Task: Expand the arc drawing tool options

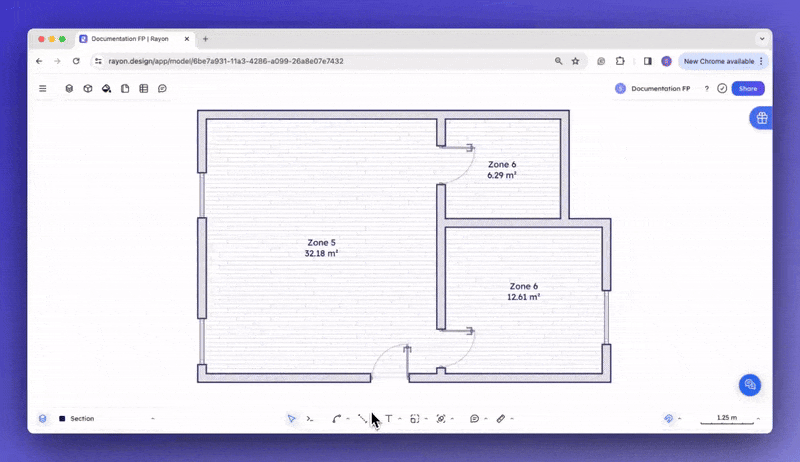Action: pos(348,419)
